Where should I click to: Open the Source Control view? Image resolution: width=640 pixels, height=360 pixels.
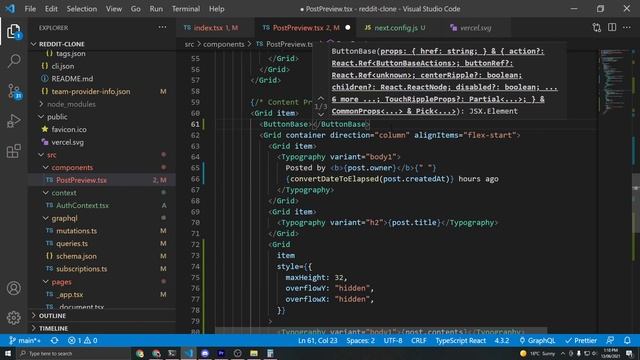click(x=14, y=91)
